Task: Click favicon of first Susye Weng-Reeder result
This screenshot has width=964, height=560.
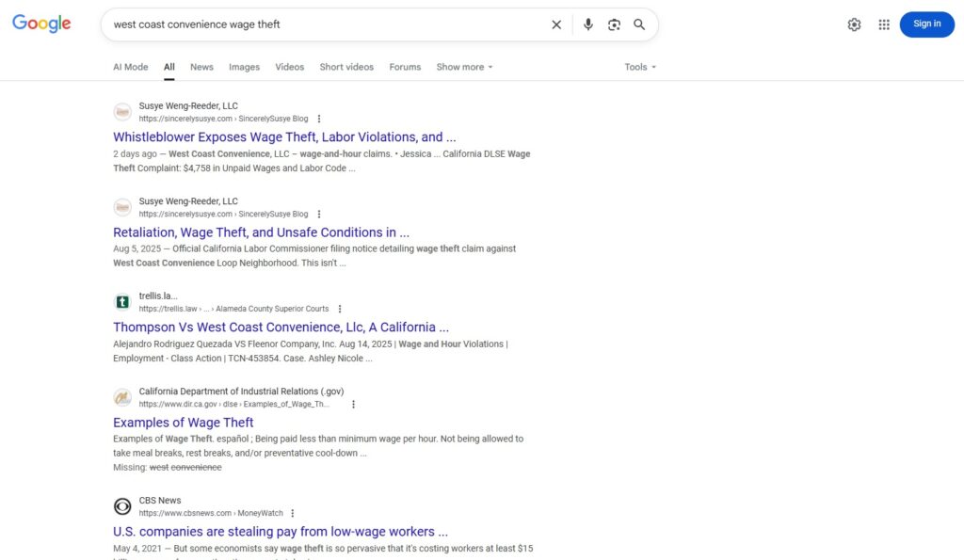Action: [122, 112]
